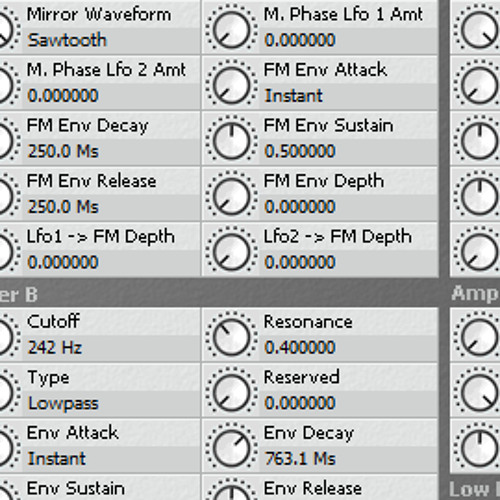Click the FM Env Sustain knob

(231, 140)
